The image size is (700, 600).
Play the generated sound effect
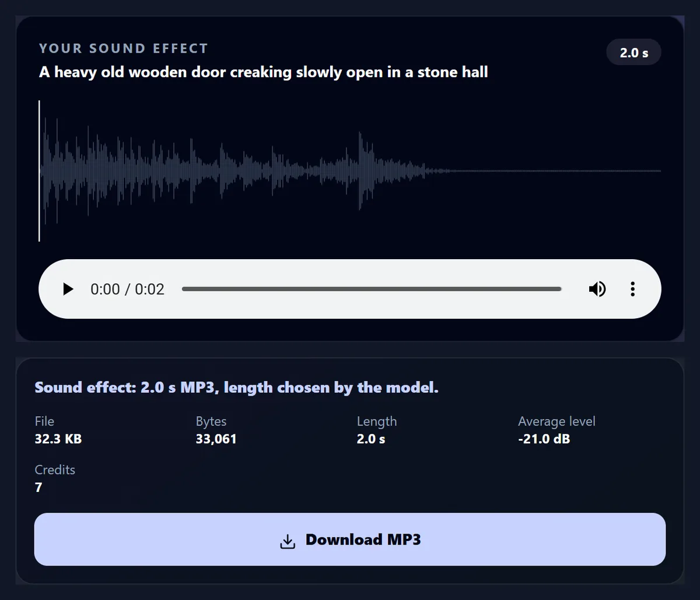[x=68, y=289]
